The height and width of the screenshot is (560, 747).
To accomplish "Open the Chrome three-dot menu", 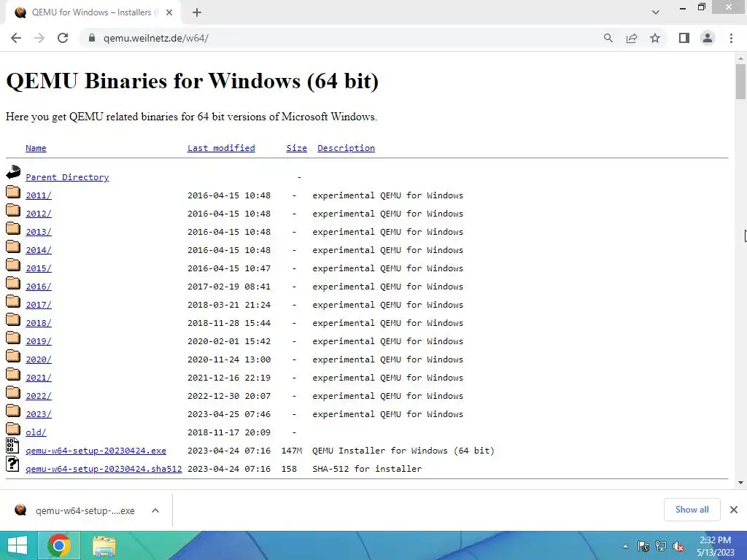I will [x=731, y=38].
